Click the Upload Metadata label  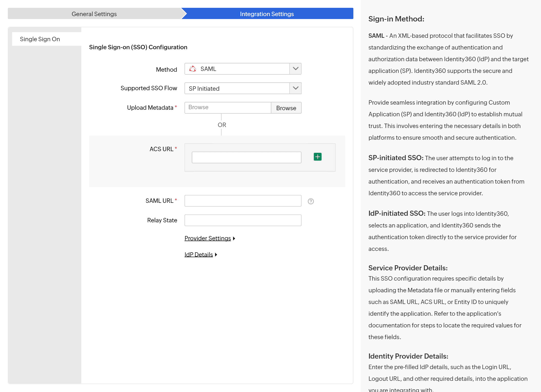pyautogui.click(x=150, y=108)
